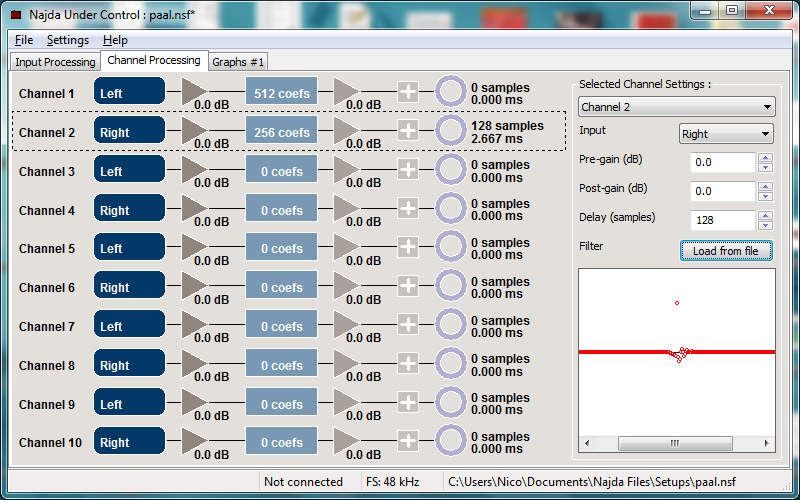
Task: Click Channel 2 Right input block
Action: (130, 130)
